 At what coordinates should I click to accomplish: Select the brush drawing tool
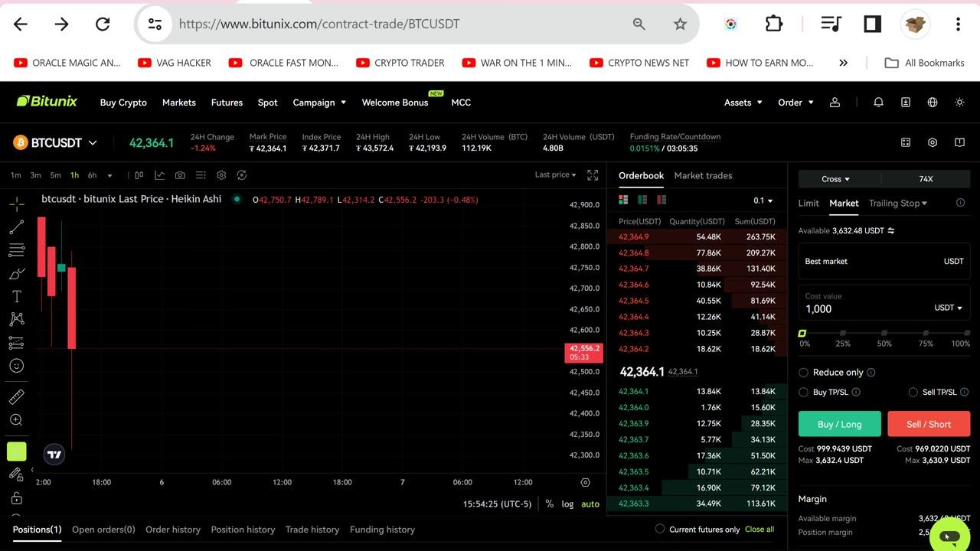16,273
